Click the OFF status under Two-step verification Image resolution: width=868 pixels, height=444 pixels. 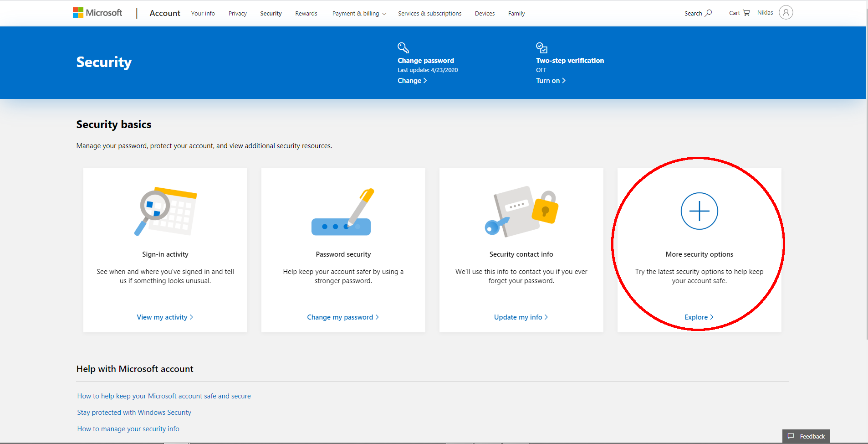point(541,70)
